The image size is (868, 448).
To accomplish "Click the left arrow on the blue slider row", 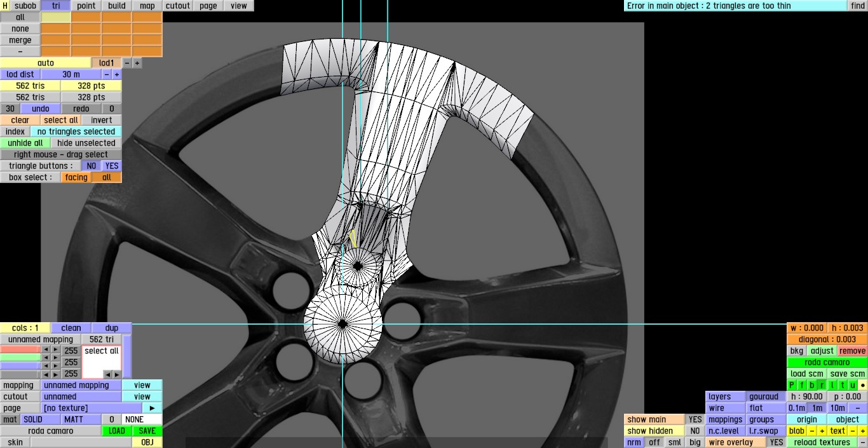I will point(46,366).
